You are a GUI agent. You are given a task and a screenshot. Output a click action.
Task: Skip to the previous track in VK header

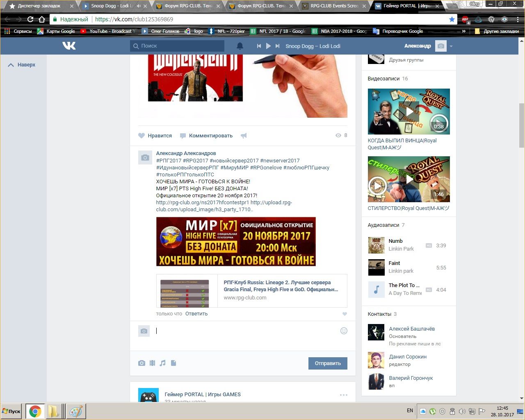pyautogui.click(x=259, y=46)
